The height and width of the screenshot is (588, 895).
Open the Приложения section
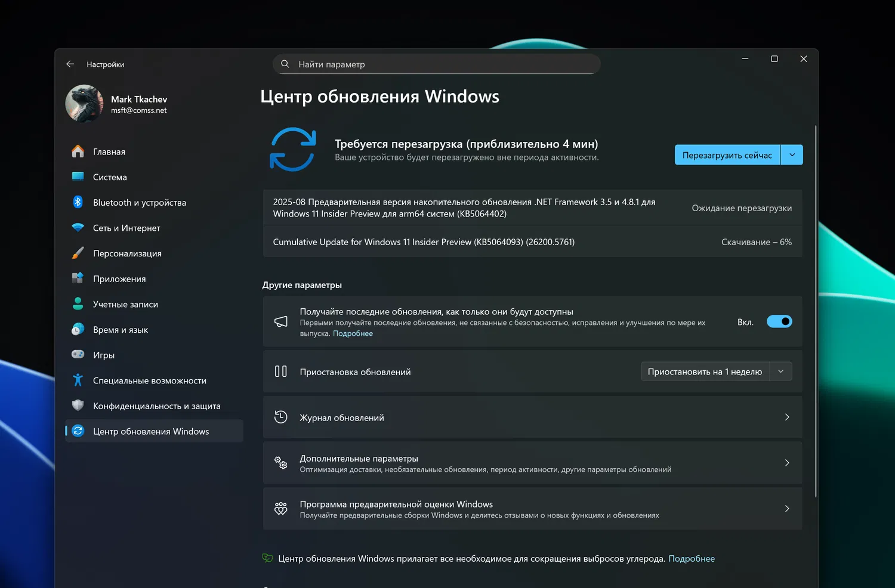click(154, 278)
